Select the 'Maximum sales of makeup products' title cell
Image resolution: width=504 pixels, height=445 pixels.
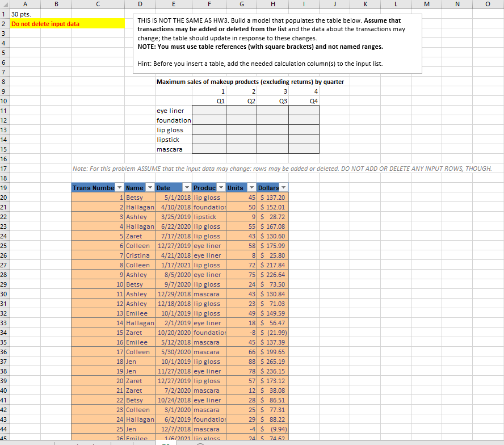pos(250,82)
